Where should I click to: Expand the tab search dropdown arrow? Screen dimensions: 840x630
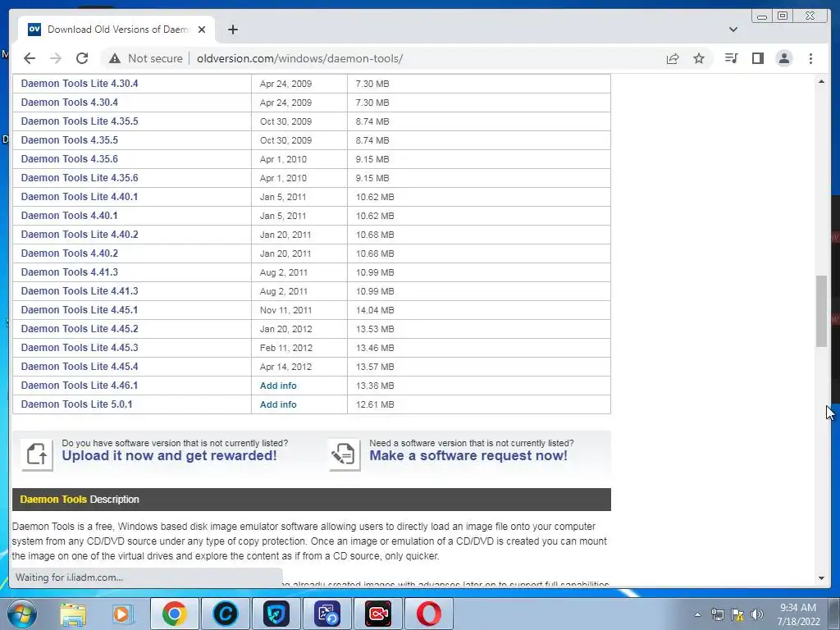click(733, 30)
